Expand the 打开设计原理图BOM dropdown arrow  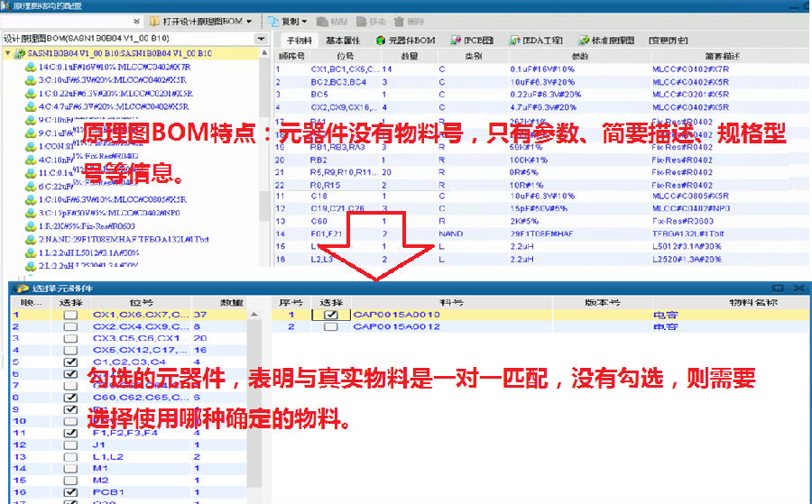pos(249,21)
